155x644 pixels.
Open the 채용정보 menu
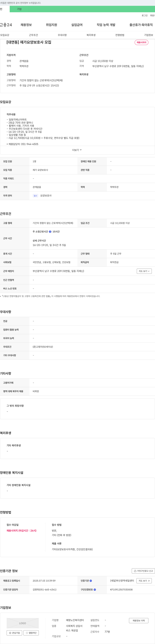[x=26, y=25]
